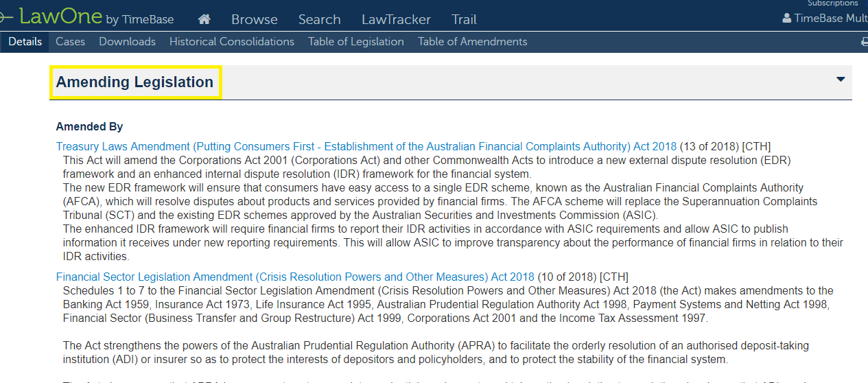868x383 pixels.
Task: Open the Historical Consolidations tab
Action: click(232, 42)
